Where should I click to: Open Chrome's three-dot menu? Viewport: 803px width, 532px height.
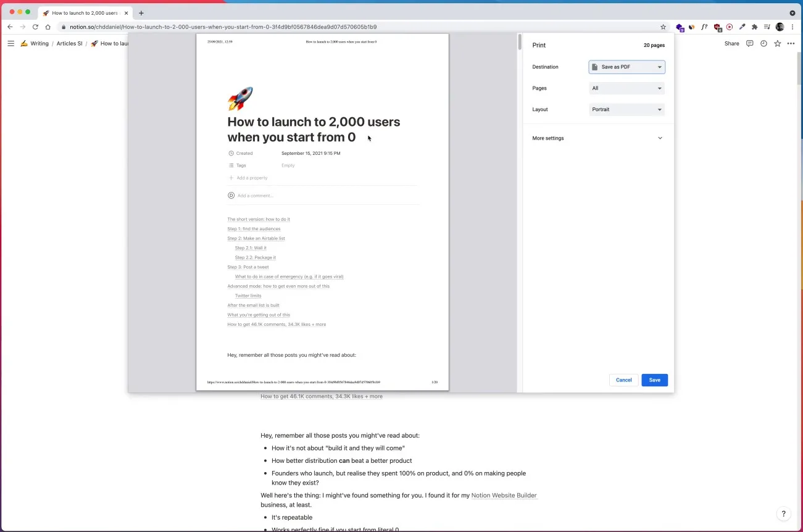pyautogui.click(x=793, y=27)
